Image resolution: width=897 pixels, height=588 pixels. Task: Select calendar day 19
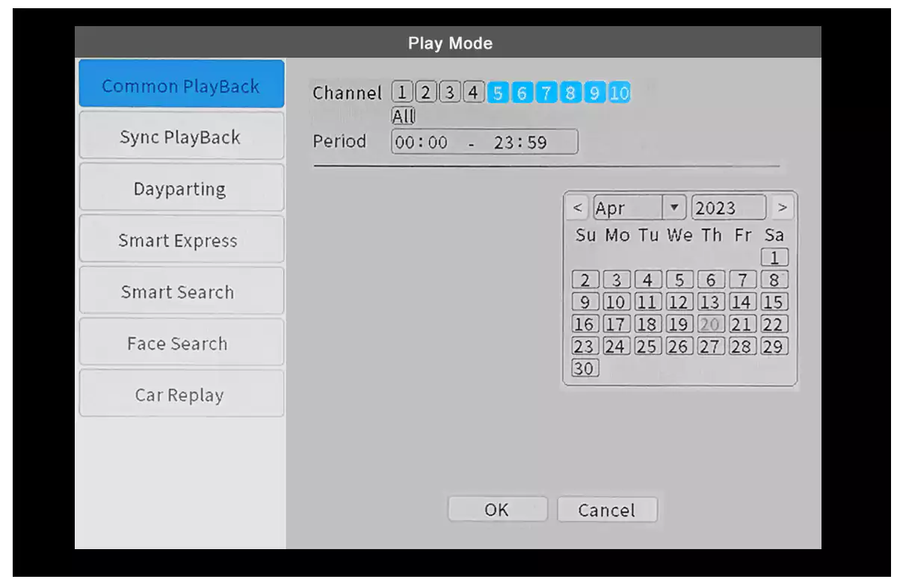(679, 324)
